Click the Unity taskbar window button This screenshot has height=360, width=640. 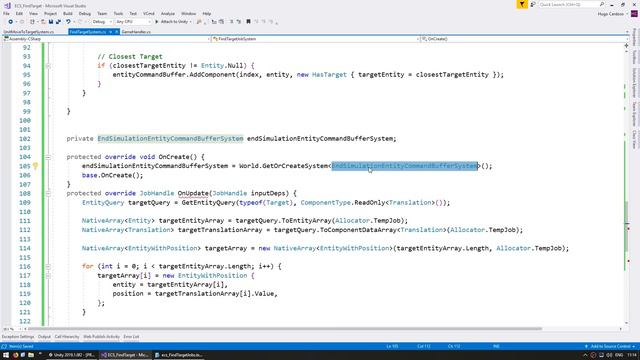[x=72, y=355]
